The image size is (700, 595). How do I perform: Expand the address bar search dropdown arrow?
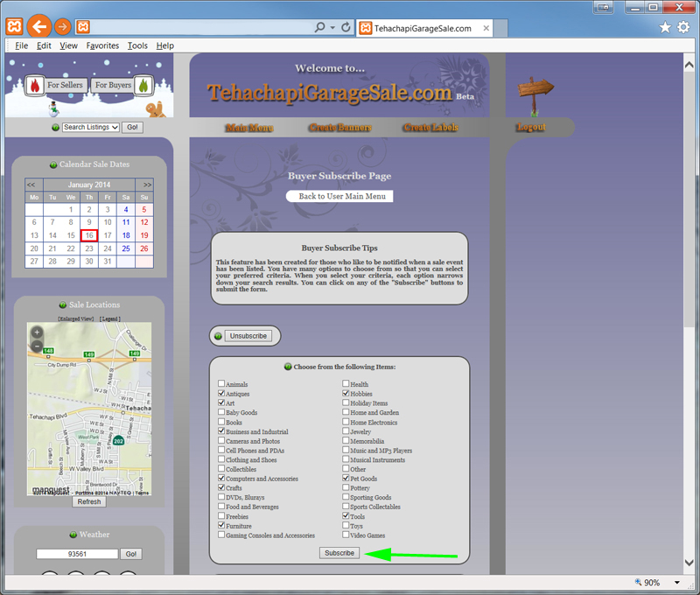pos(332,28)
